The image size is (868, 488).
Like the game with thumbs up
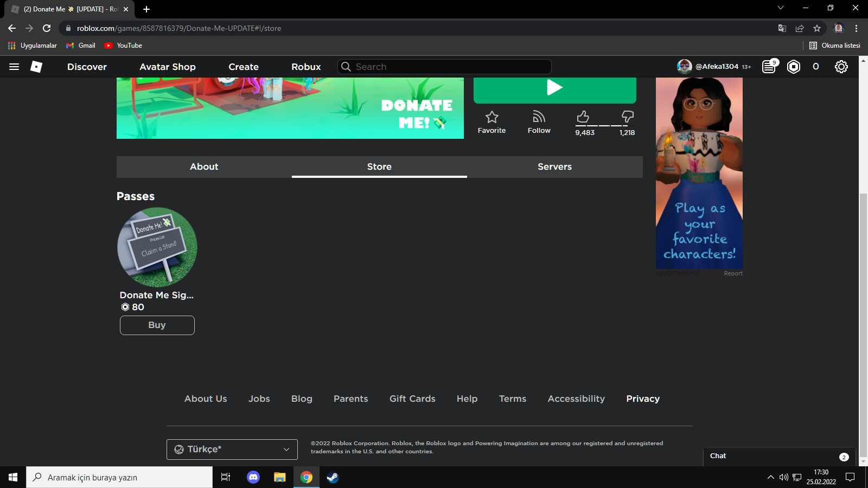[584, 117]
